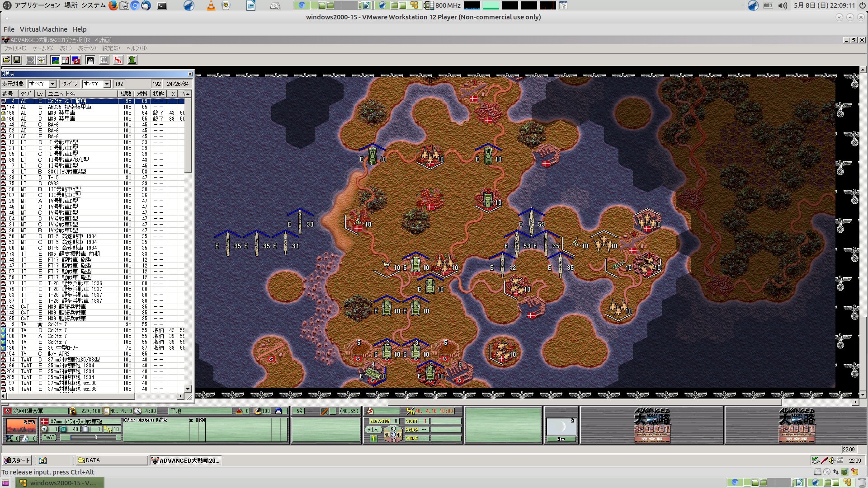
Task: Click the unit list right scroll arrow
Action: click(x=181, y=396)
